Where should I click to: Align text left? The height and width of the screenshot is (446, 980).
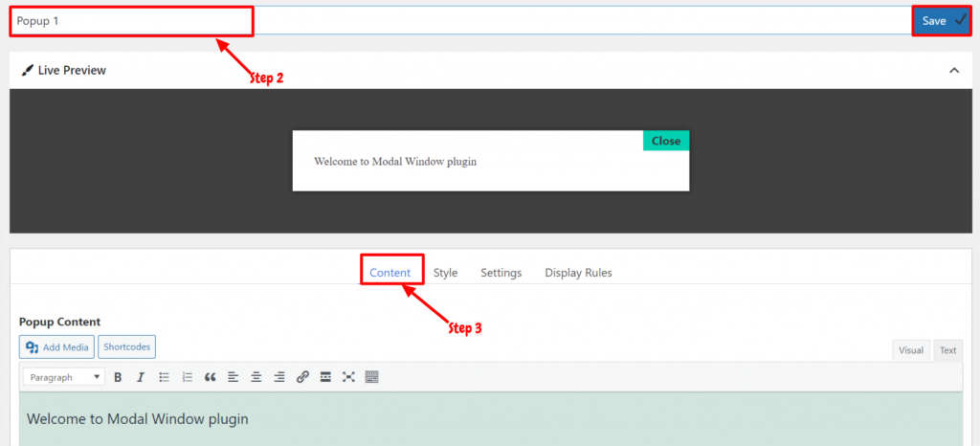[x=234, y=377]
